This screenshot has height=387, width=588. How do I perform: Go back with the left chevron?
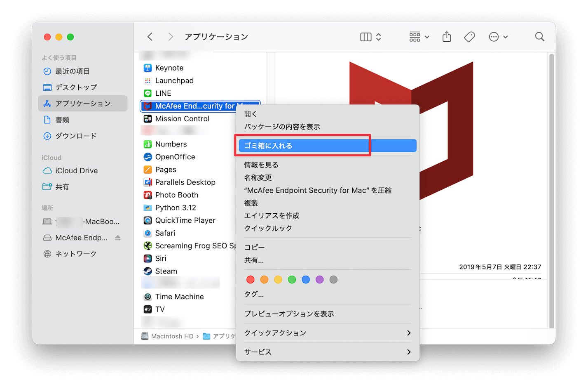[150, 37]
